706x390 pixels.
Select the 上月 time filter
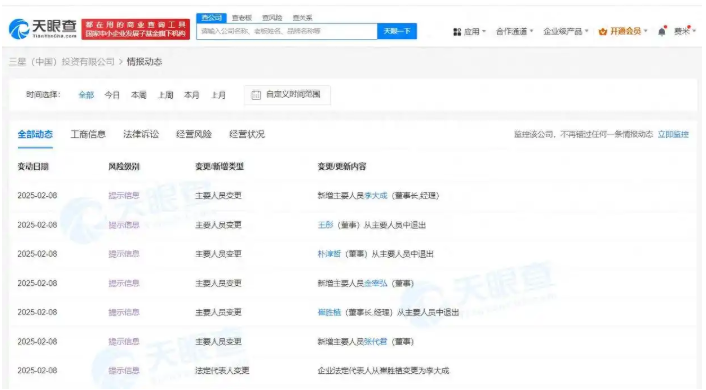(218, 95)
